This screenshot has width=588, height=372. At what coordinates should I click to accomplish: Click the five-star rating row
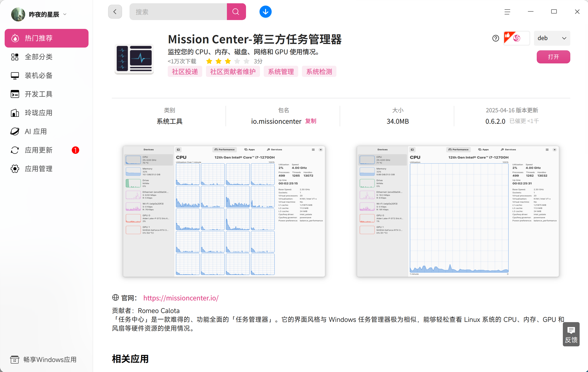click(x=228, y=61)
